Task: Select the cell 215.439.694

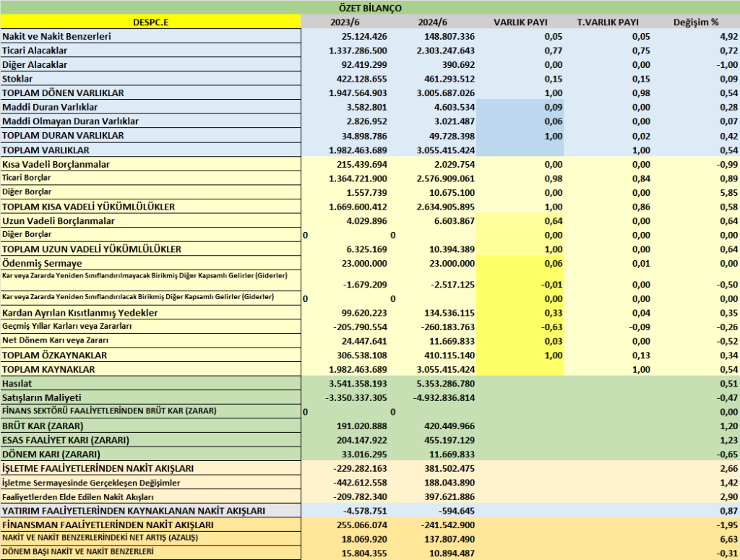Action: tap(363, 165)
